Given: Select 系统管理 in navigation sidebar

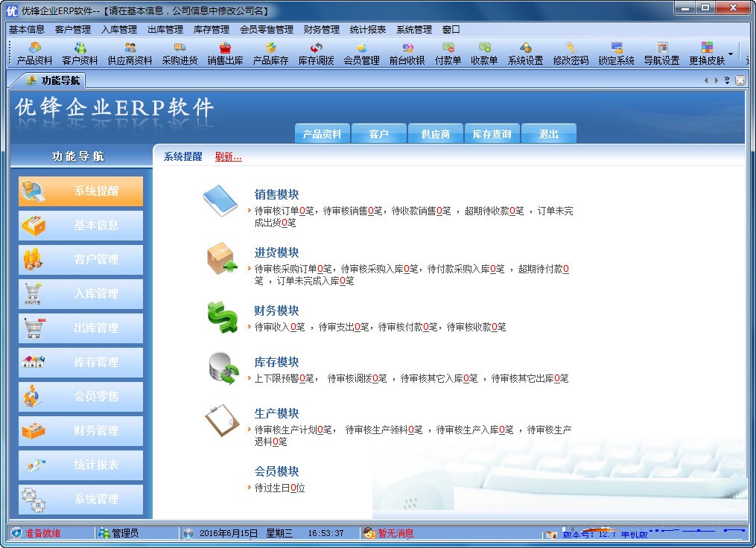Looking at the screenshot, I should pyautogui.click(x=81, y=499).
